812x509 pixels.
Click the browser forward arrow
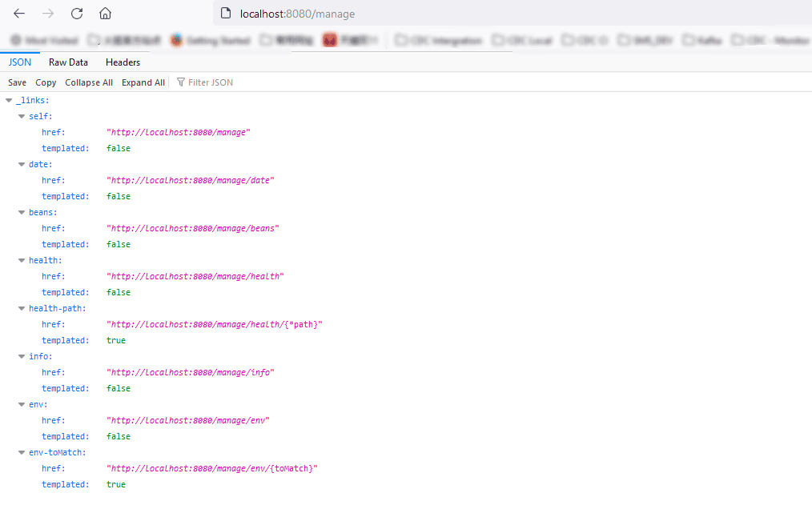pos(48,14)
